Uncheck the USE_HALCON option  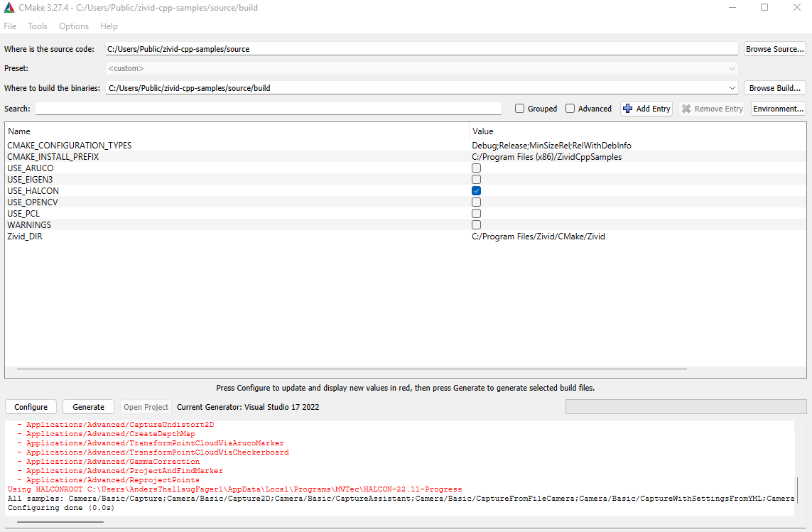pos(476,191)
